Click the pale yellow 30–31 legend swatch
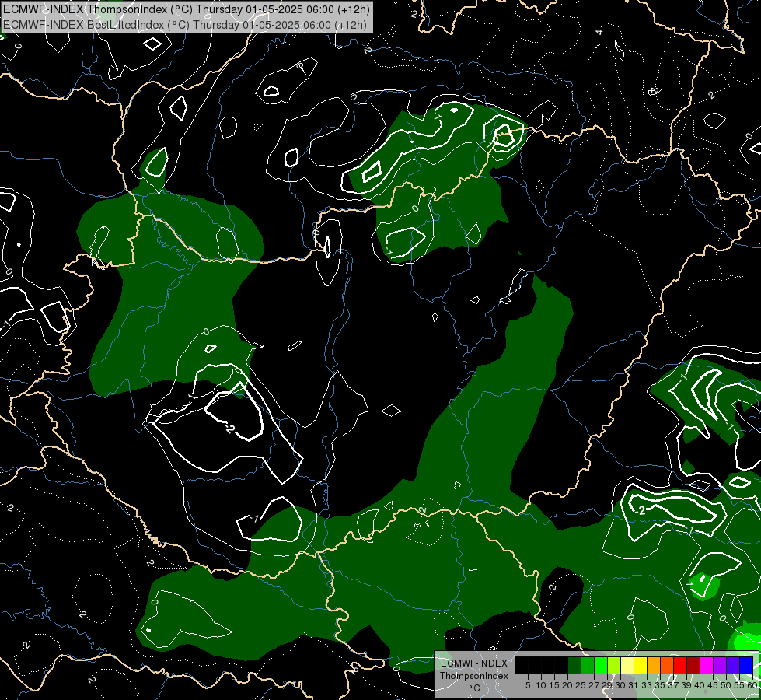This screenshot has width=761, height=700. click(x=627, y=665)
